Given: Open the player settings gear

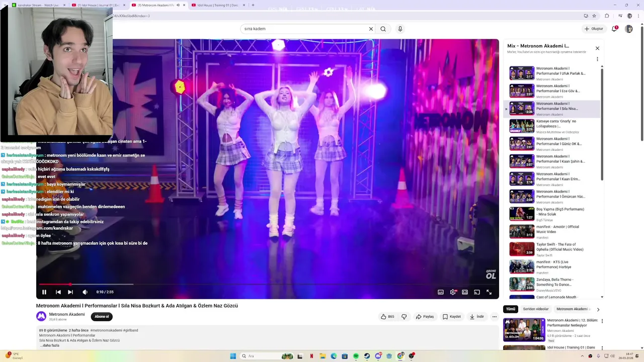Looking at the screenshot, I should click(x=453, y=292).
